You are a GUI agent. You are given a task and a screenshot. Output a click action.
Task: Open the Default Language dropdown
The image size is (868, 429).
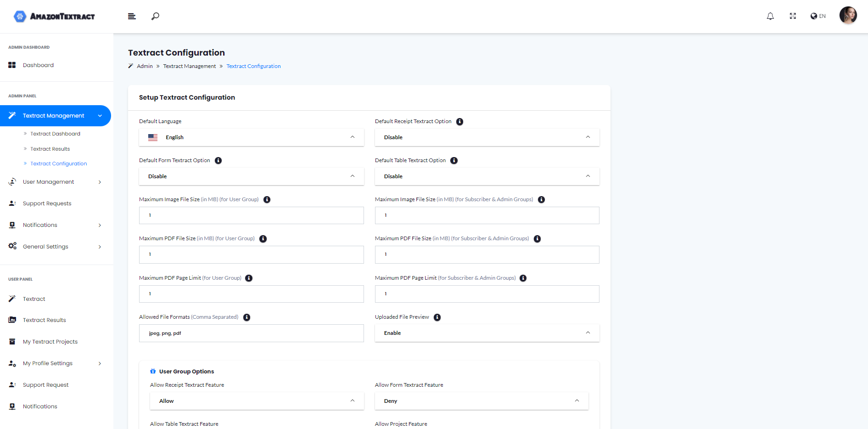click(x=251, y=137)
